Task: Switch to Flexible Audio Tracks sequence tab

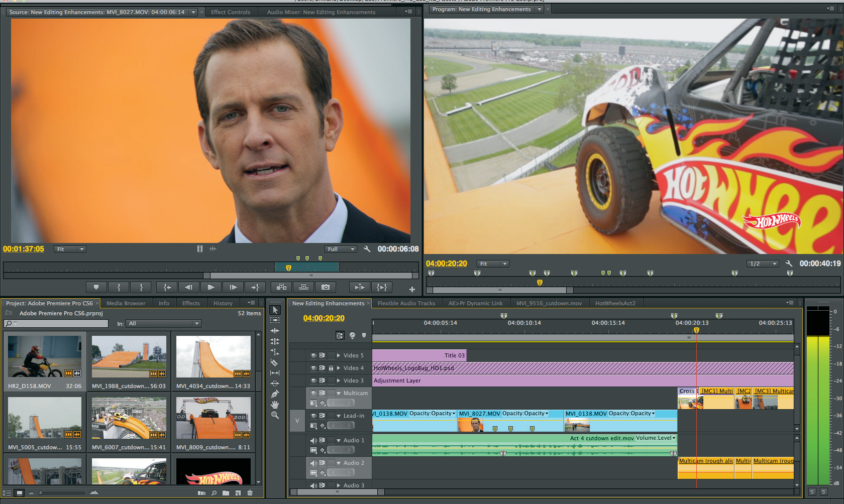Action: click(x=406, y=303)
